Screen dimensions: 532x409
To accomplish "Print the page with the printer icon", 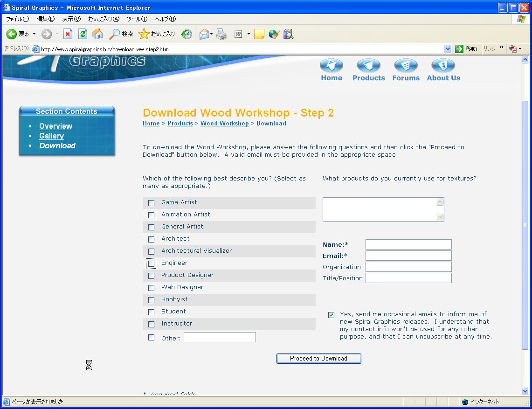I will [x=221, y=34].
